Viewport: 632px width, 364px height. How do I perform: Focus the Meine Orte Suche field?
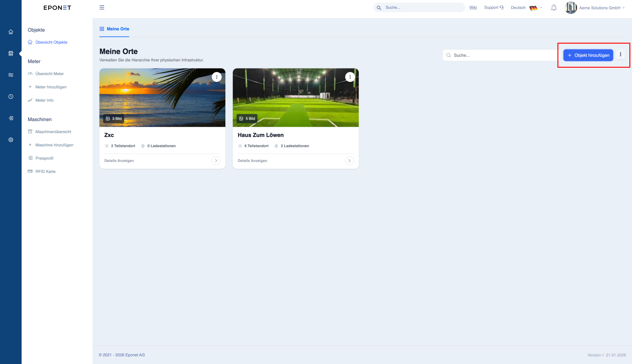point(501,55)
